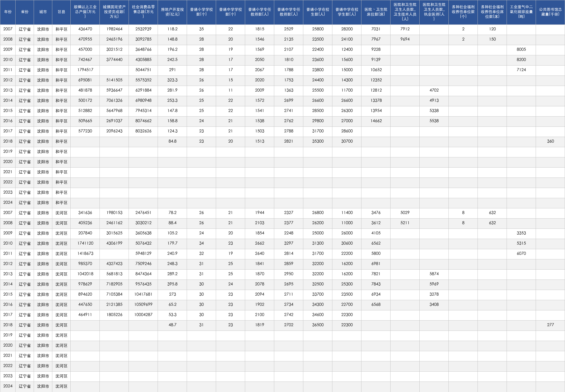Select the 省份 column header
The image size is (565, 392).
click(24, 12)
